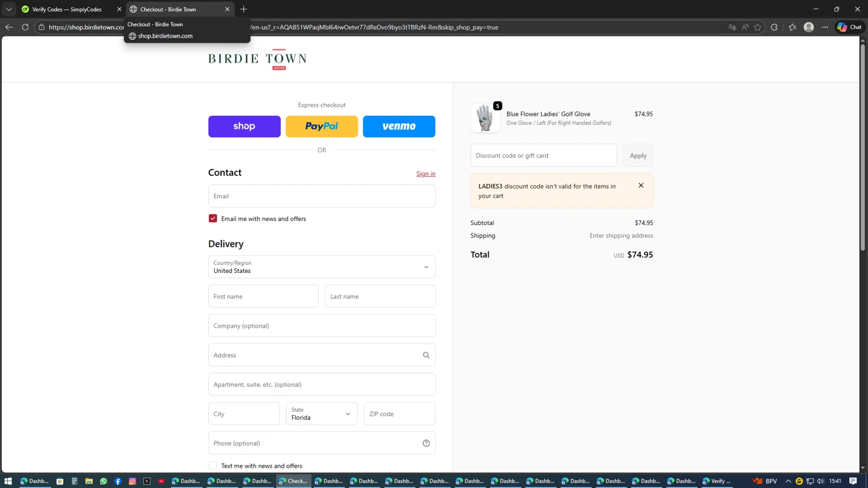Image resolution: width=868 pixels, height=488 pixels.
Task: Open the State dropdown showing Florida
Action: point(322,413)
